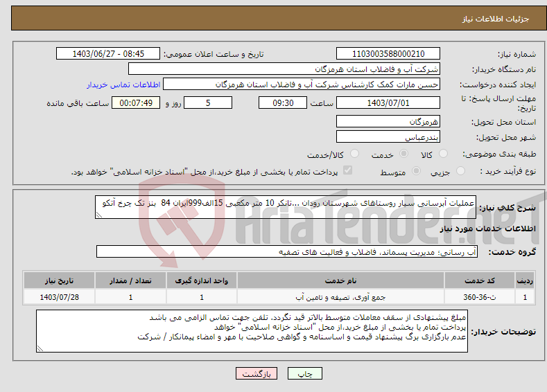Viewport: 547px width, 392px height.
Task: Click the چاپ print button
Action: [x=305, y=373]
